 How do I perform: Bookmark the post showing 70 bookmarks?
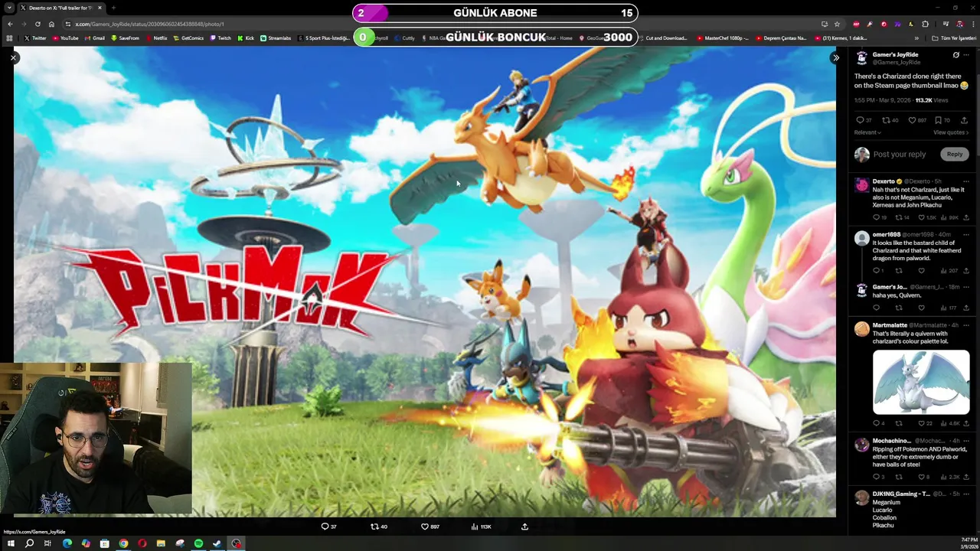pyautogui.click(x=942, y=120)
